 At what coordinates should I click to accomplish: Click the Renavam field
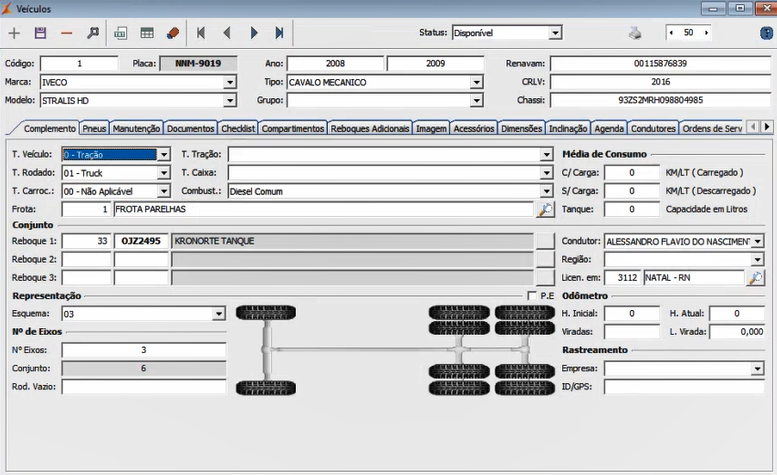tap(660, 63)
